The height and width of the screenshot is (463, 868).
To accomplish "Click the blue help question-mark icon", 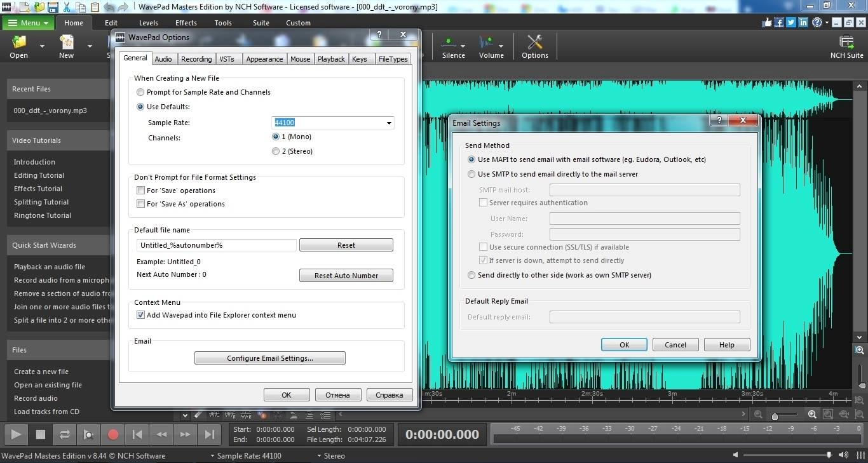I will pyautogui.click(x=817, y=22).
